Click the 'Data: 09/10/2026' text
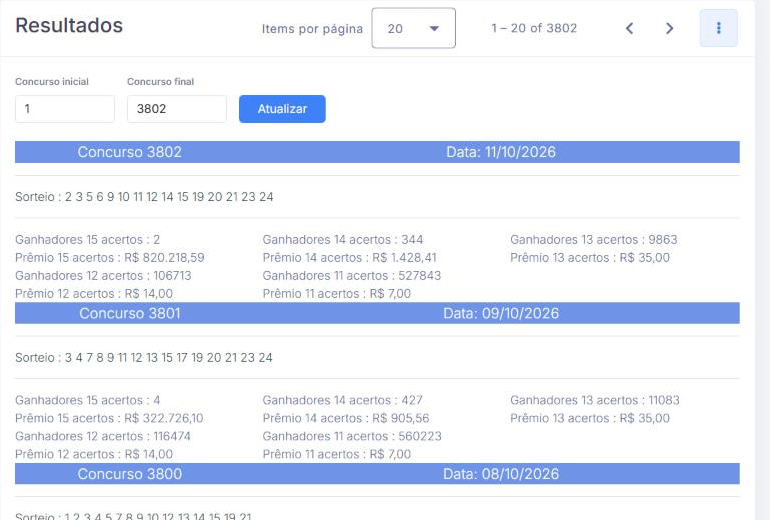 point(501,313)
